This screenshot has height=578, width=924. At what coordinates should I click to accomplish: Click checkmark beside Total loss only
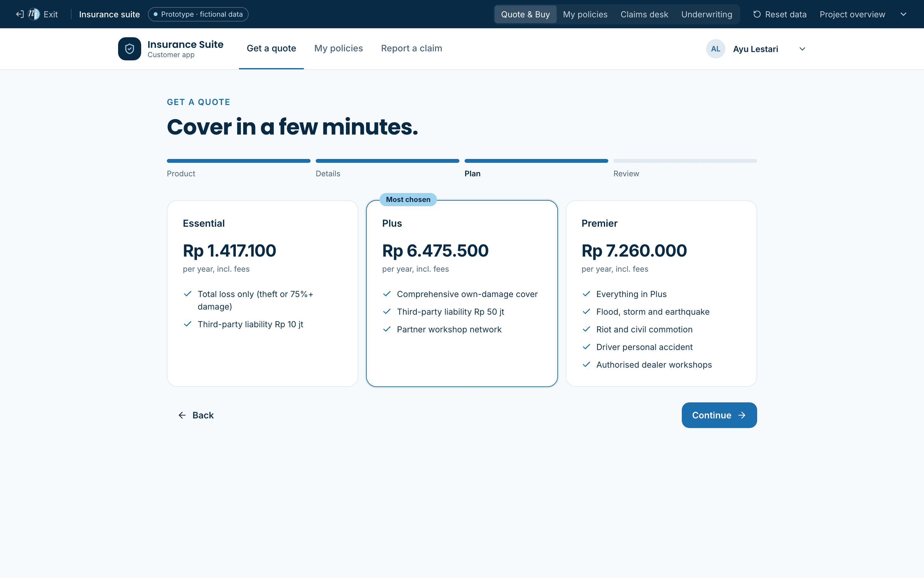coord(187,293)
